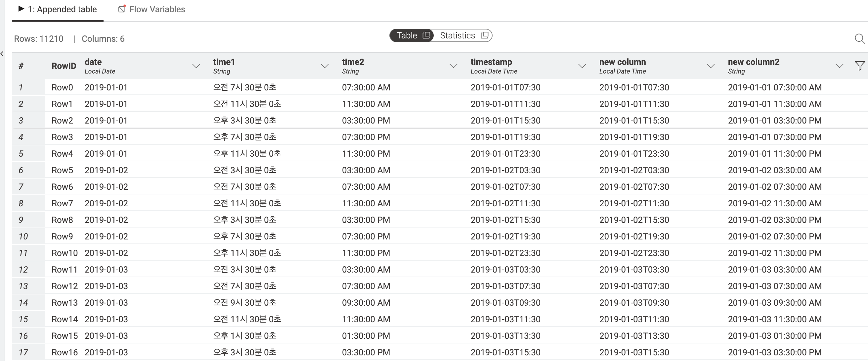Open Table view in new window icon

coord(426,35)
